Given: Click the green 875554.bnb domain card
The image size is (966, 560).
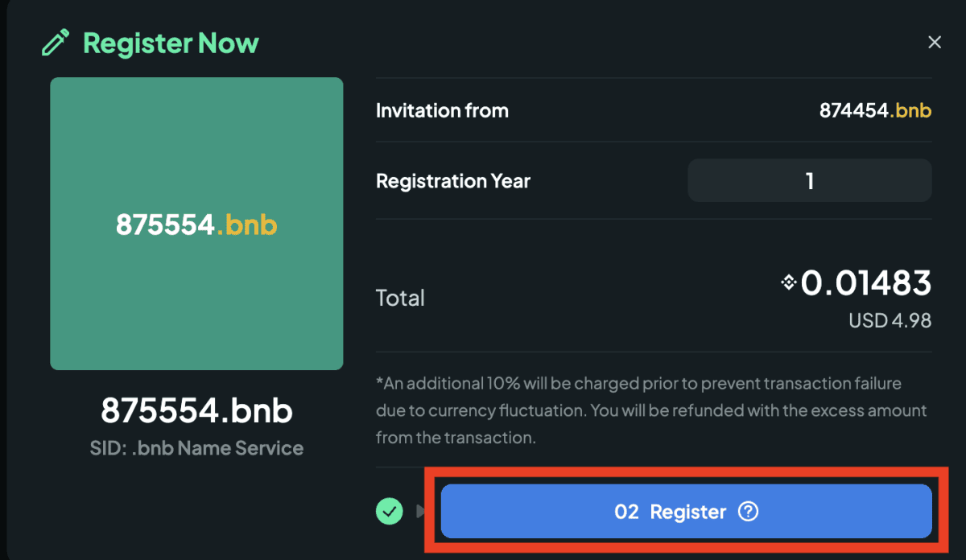Looking at the screenshot, I should [x=196, y=224].
